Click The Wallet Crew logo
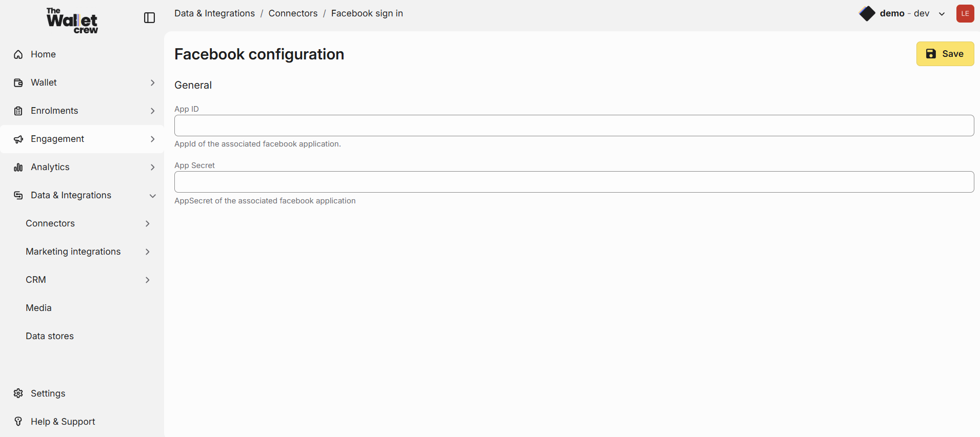 tap(72, 20)
